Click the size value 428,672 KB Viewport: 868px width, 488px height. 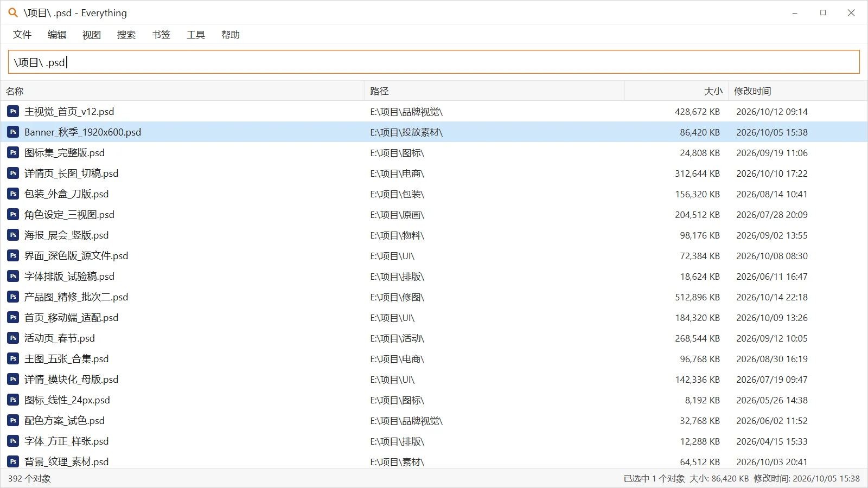[x=697, y=112]
